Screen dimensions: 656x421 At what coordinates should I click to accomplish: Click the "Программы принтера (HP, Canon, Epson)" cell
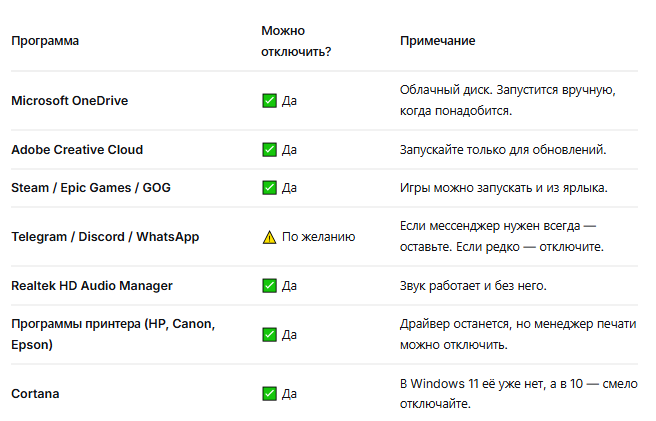[x=113, y=334]
